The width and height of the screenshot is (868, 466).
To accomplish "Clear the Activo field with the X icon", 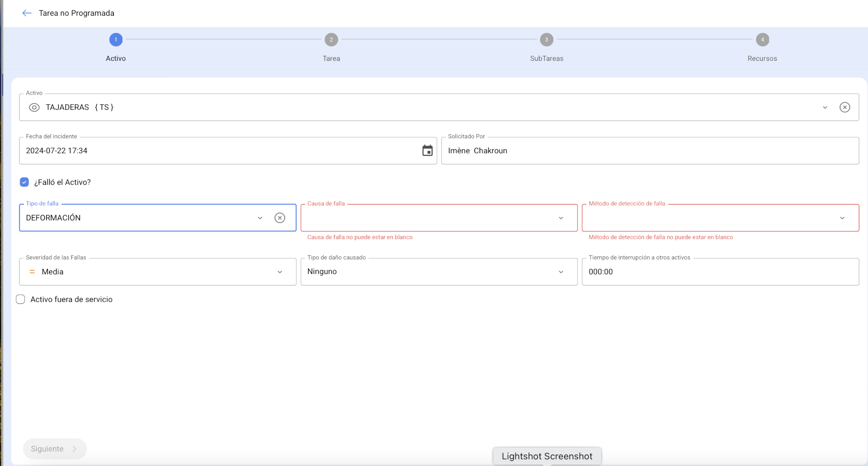I will (x=844, y=108).
